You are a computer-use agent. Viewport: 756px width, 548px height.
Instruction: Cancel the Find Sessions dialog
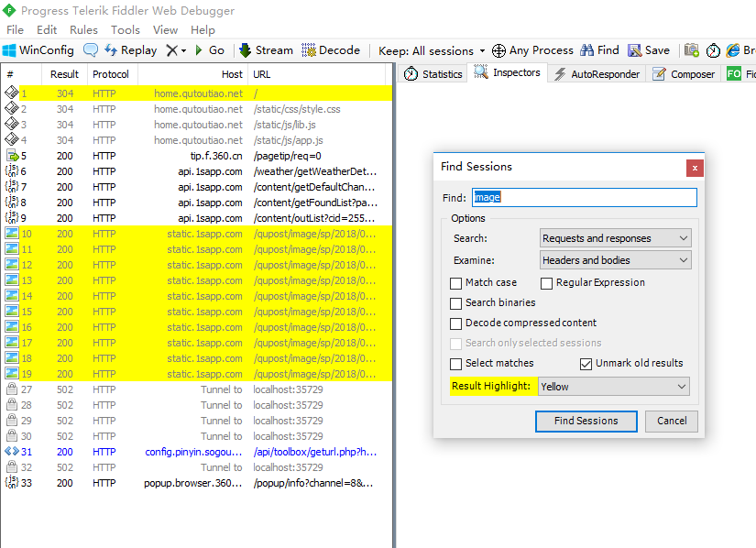[x=672, y=421]
